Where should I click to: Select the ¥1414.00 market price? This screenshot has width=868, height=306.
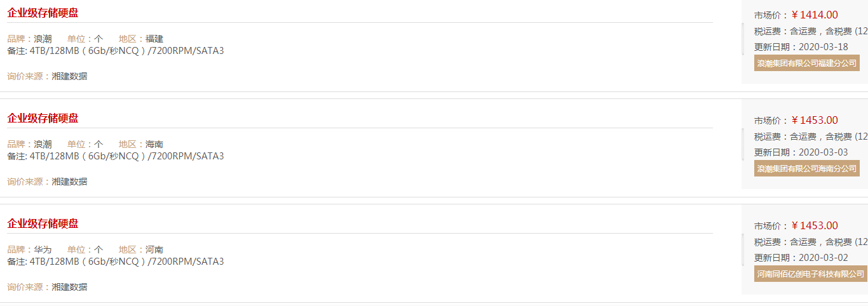pyautogui.click(x=815, y=15)
